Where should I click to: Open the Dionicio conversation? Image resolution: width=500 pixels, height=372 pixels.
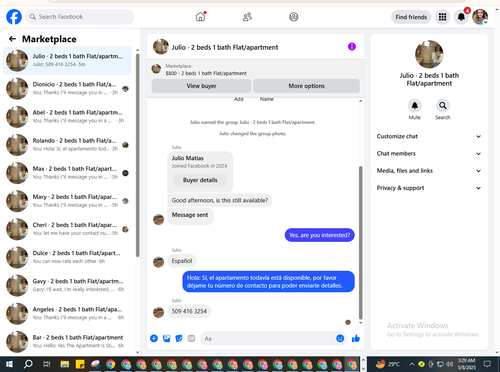[67, 88]
